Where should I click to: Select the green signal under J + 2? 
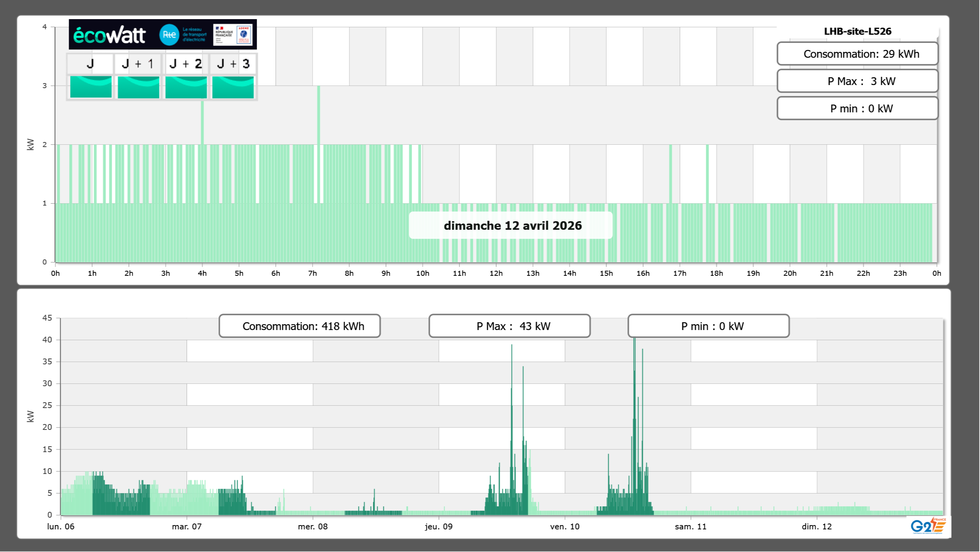click(186, 87)
